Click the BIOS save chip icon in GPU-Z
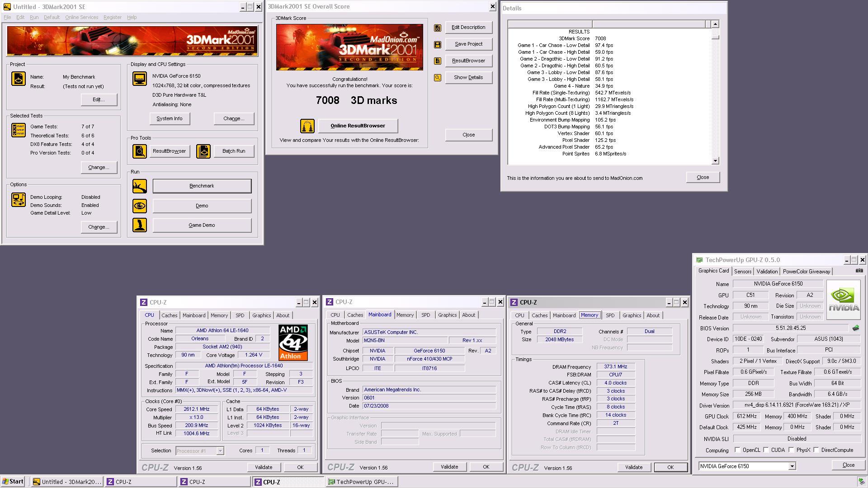The height and width of the screenshot is (488, 868). tap(855, 328)
